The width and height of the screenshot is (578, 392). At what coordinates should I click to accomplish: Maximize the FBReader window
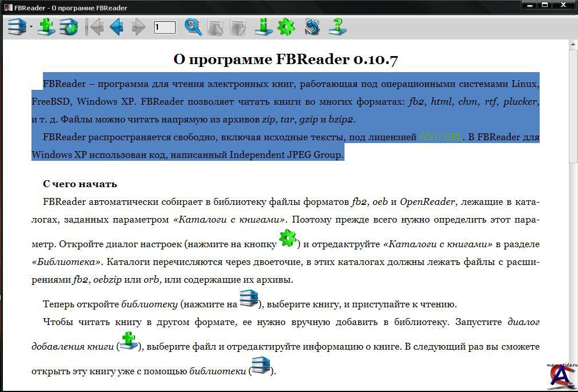click(545, 5)
